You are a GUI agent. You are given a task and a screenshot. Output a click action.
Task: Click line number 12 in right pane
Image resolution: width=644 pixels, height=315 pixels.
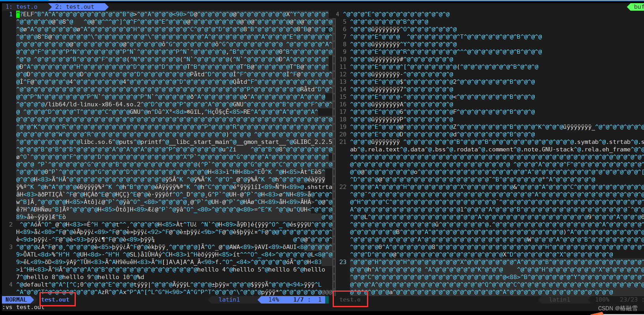[x=343, y=74]
